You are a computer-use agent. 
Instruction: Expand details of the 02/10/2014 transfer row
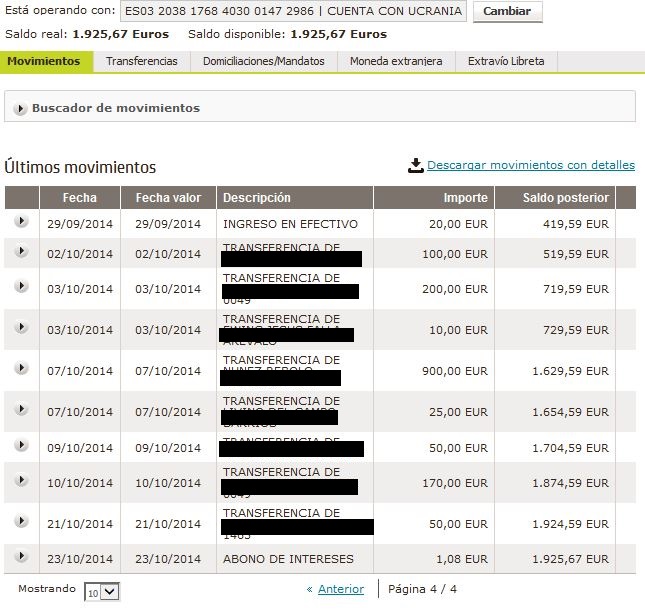pyautogui.click(x=21, y=253)
